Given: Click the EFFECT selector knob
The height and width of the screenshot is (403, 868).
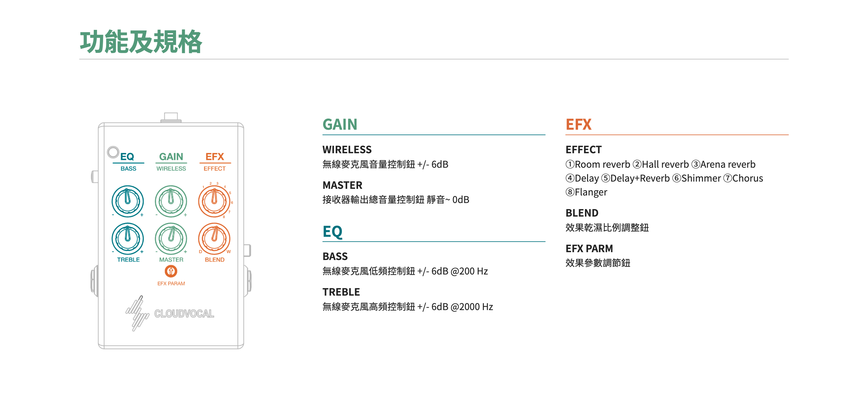Looking at the screenshot, I should [214, 201].
